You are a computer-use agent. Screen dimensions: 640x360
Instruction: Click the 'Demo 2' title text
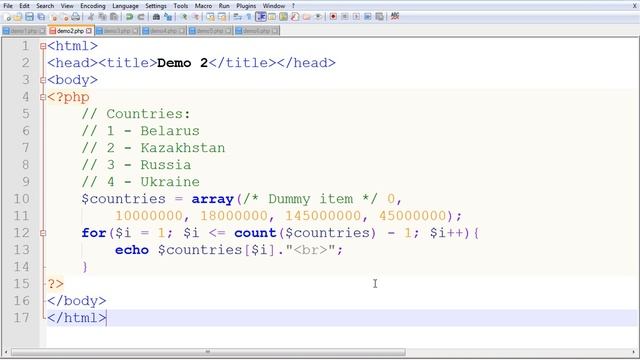(182, 63)
